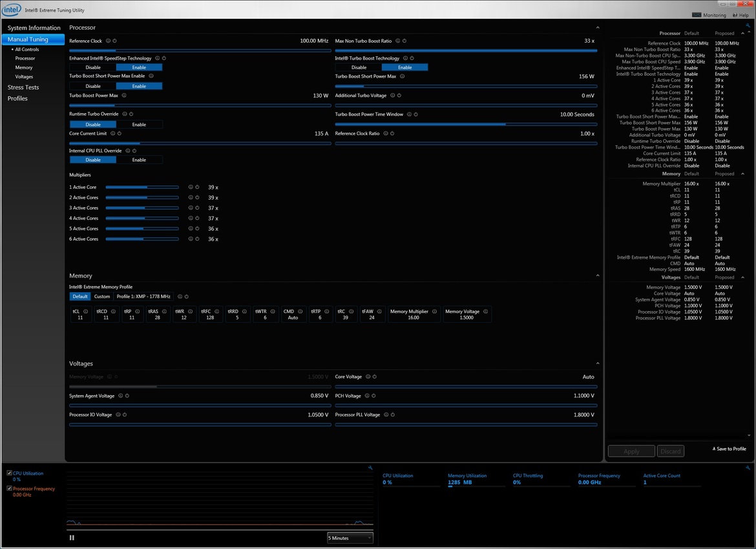Viewport: 756px width, 549px height.
Task: Click reset icon next to Processor PLL Voltage
Action: click(x=393, y=415)
